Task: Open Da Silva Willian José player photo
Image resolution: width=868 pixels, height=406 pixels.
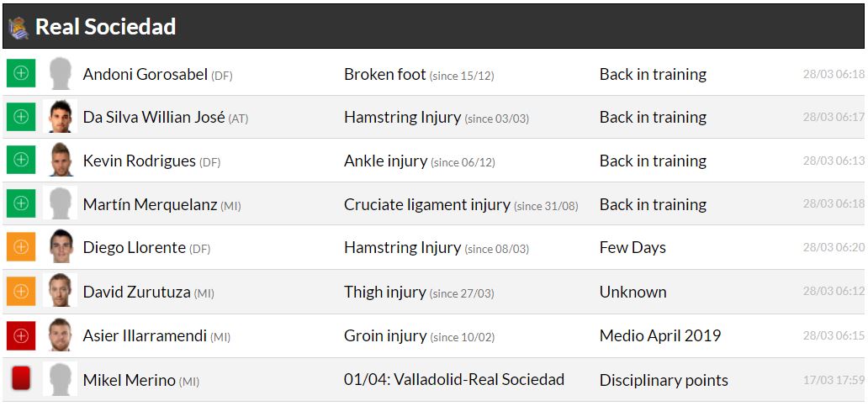Action: [60, 117]
